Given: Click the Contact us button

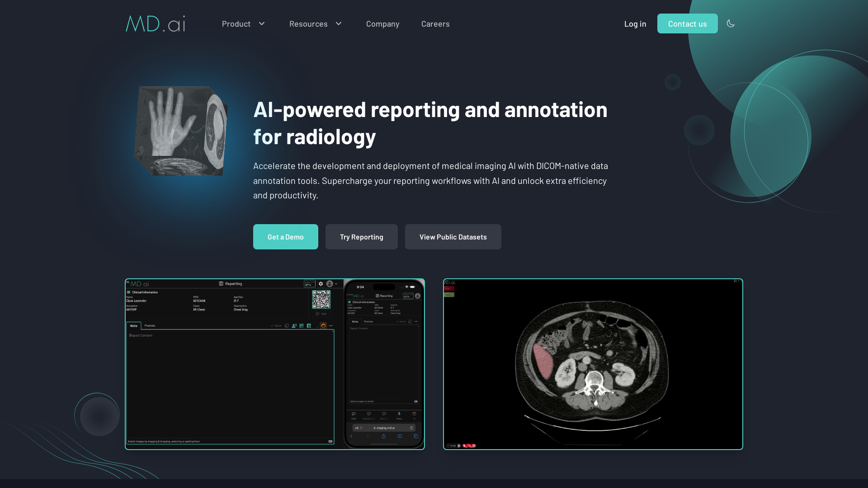Looking at the screenshot, I should 687,23.
